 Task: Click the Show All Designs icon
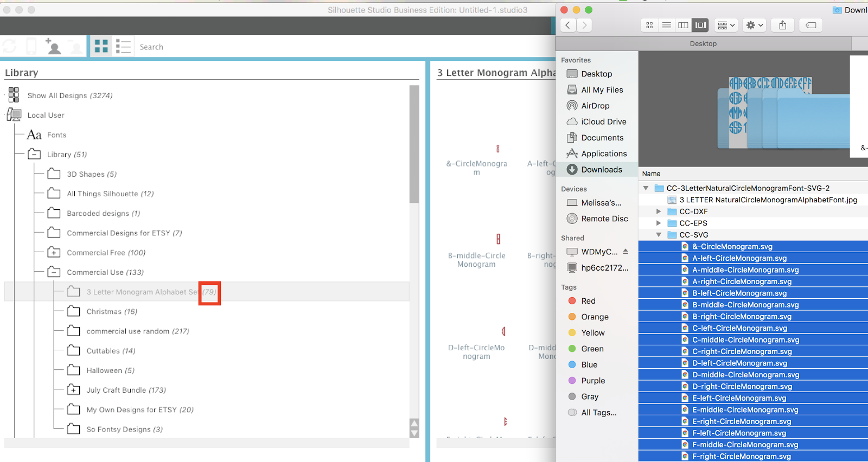[14, 95]
